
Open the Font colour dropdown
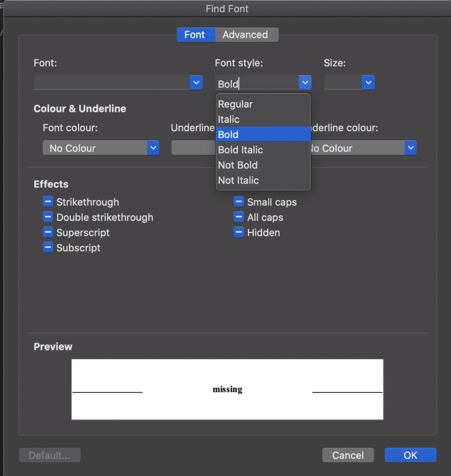tap(101, 148)
